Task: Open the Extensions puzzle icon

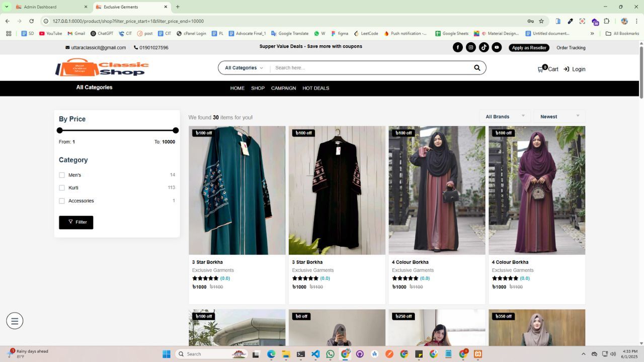Action: click(607, 21)
